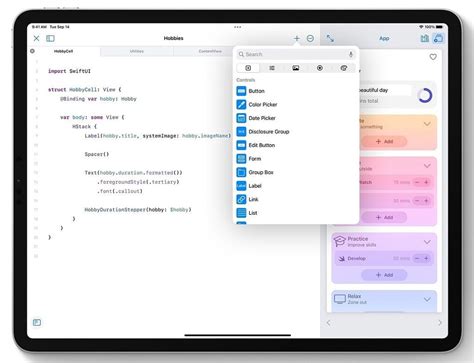Click the highlighted preview icon beside App
This screenshot has height=363, width=474.
[x=438, y=38]
